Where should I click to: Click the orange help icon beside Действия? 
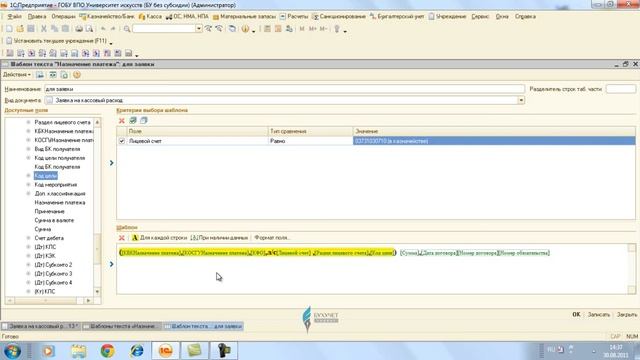point(77,75)
